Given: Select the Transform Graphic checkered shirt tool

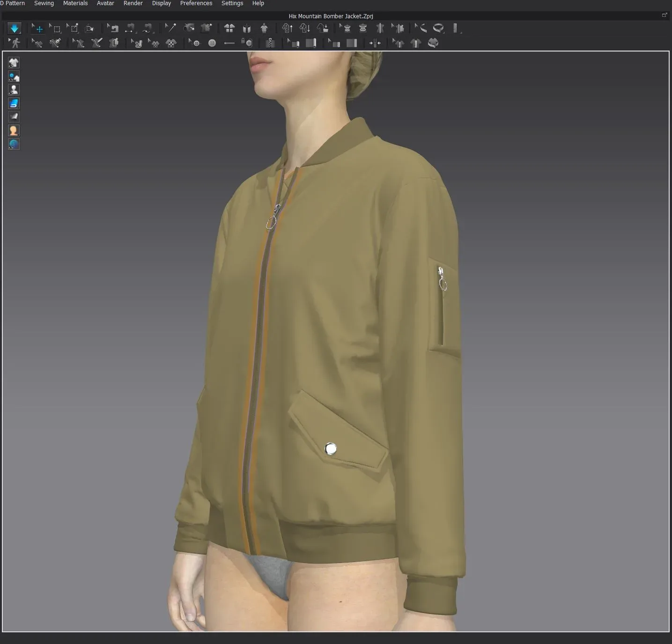Looking at the screenshot, I should pos(154,44).
